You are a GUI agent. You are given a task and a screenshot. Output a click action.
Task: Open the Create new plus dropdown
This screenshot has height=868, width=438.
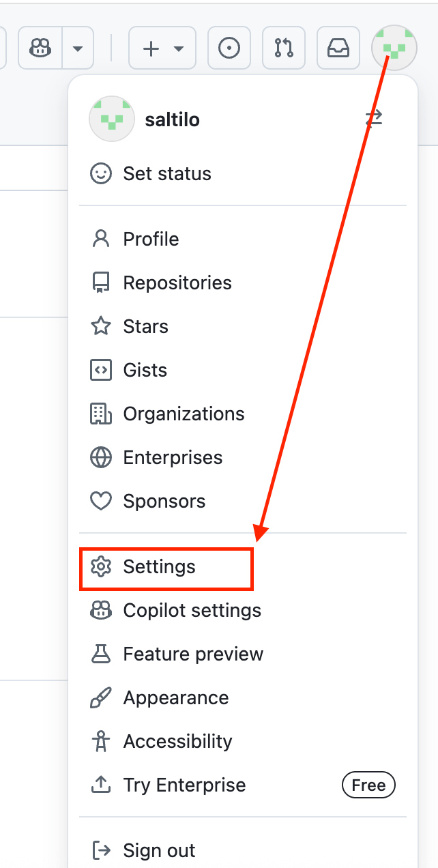click(162, 48)
